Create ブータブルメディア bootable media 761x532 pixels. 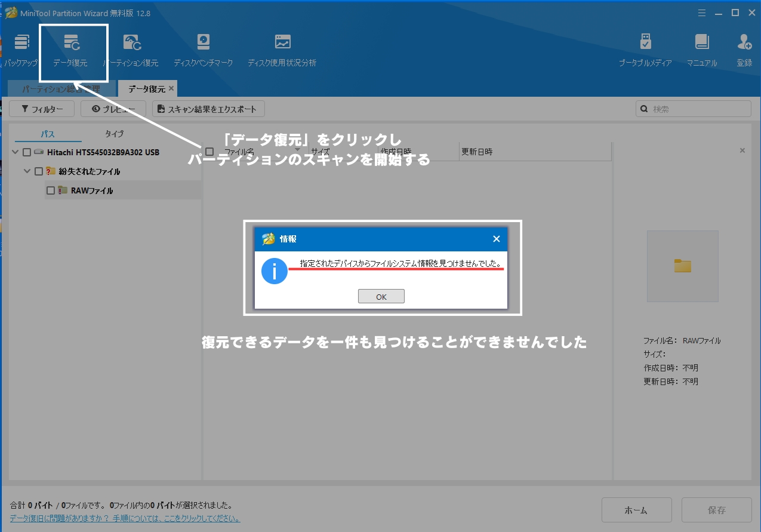tap(645, 49)
